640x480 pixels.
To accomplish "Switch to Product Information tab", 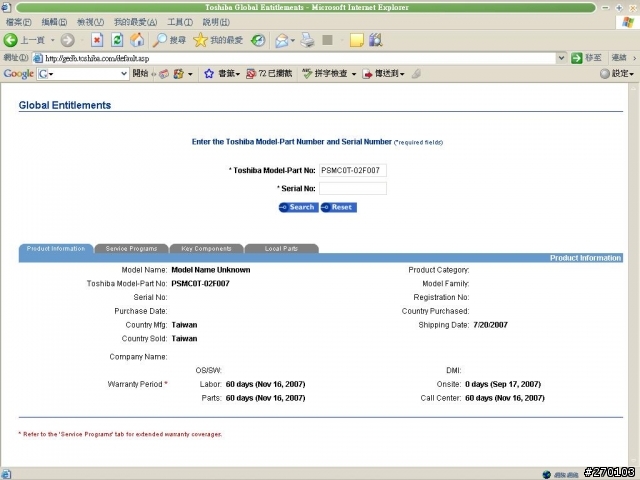I will pyautogui.click(x=56, y=249).
